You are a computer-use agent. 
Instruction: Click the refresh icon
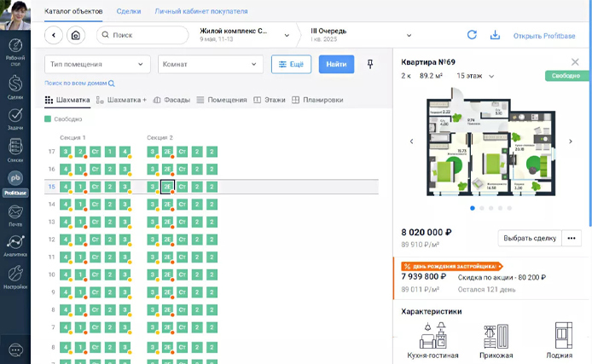coord(472,35)
